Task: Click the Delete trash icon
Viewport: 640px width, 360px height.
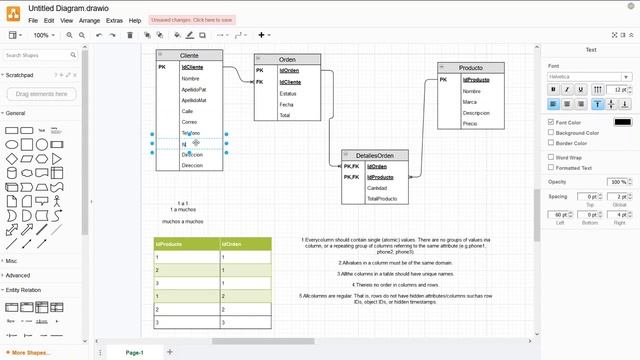Action: 130,36
